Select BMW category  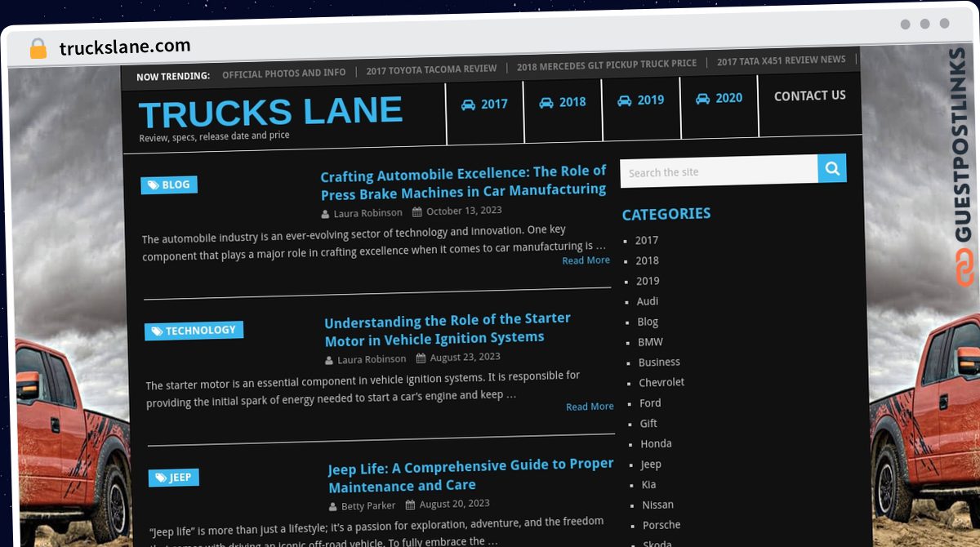pos(650,342)
